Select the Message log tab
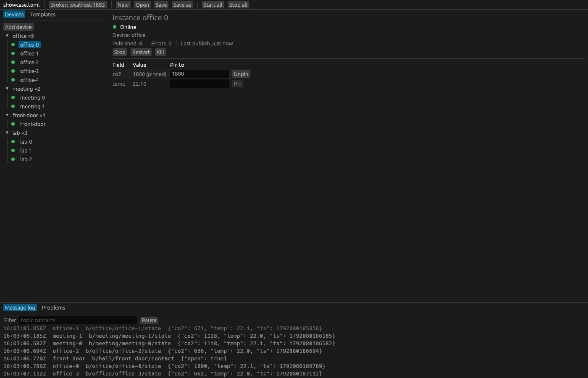Viewport: 588px width, 378px height. click(x=20, y=308)
